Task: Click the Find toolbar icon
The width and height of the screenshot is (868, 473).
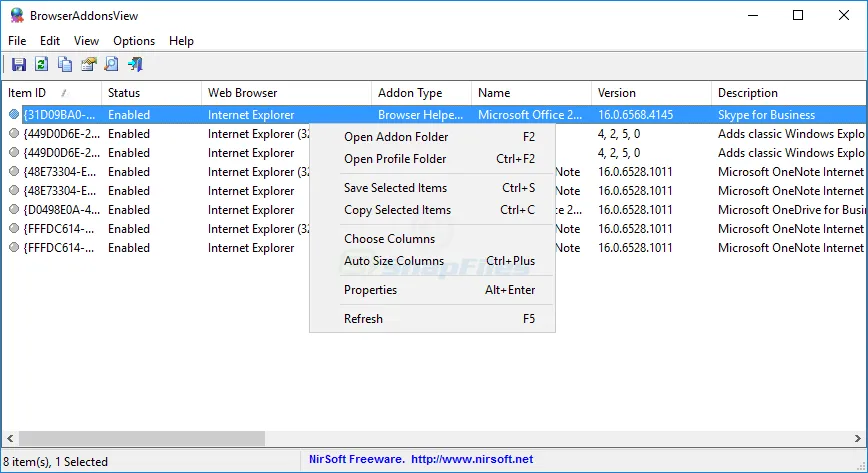Action: [x=111, y=64]
